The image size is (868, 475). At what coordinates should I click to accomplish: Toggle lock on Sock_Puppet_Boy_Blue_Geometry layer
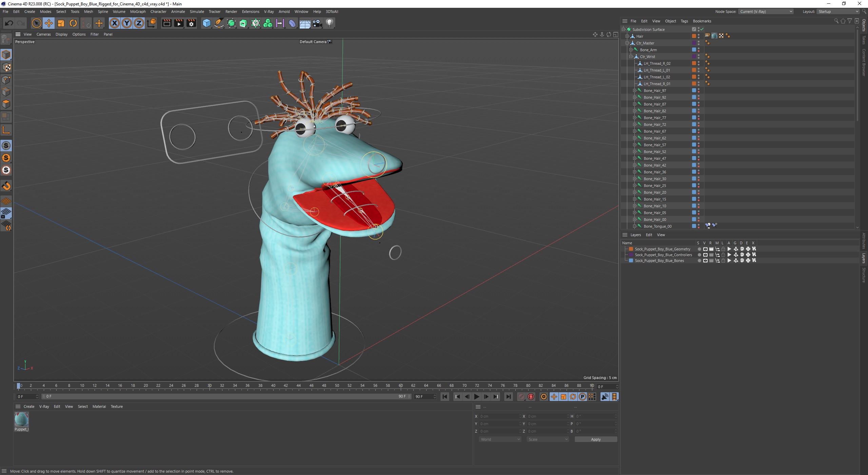(x=723, y=249)
